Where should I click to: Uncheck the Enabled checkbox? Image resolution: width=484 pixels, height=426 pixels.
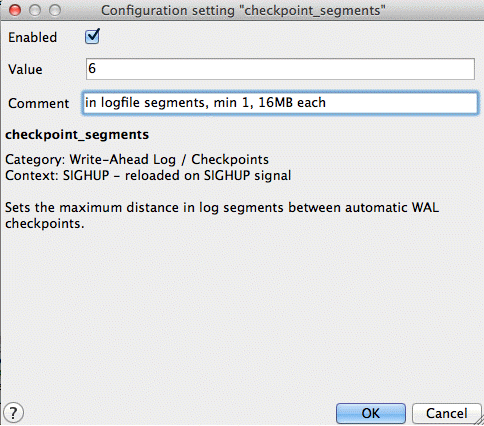tap(92, 36)
